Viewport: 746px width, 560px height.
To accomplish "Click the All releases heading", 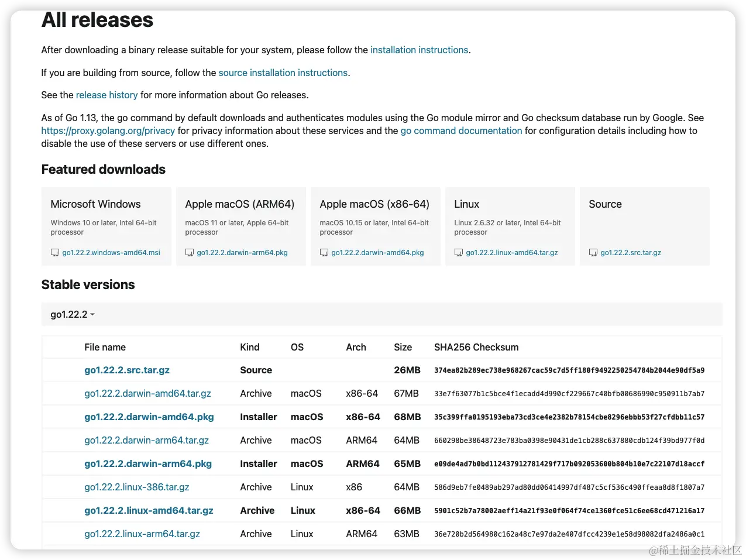I will pyautogui.click(x=97, y=20).
